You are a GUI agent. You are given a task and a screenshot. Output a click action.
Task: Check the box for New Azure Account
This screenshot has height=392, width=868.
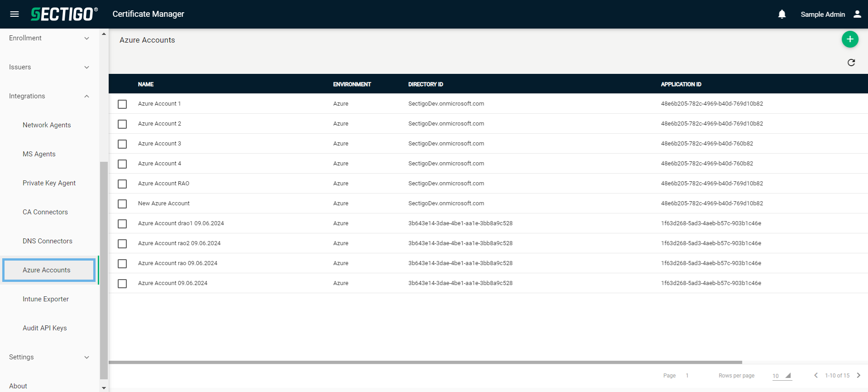[x=122, y=204]
